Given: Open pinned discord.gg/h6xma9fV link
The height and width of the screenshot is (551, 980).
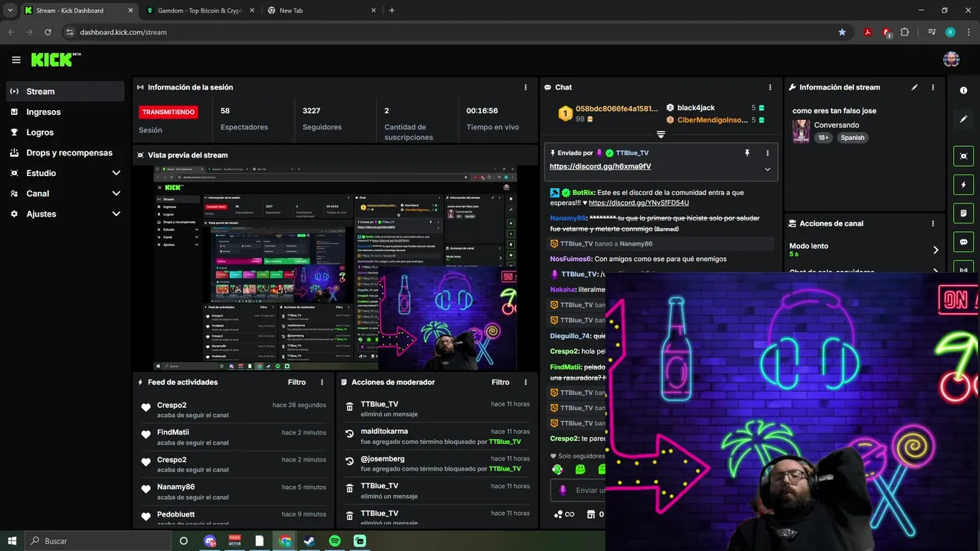Looking at the screenshot, I should click(x=600, y=166).
